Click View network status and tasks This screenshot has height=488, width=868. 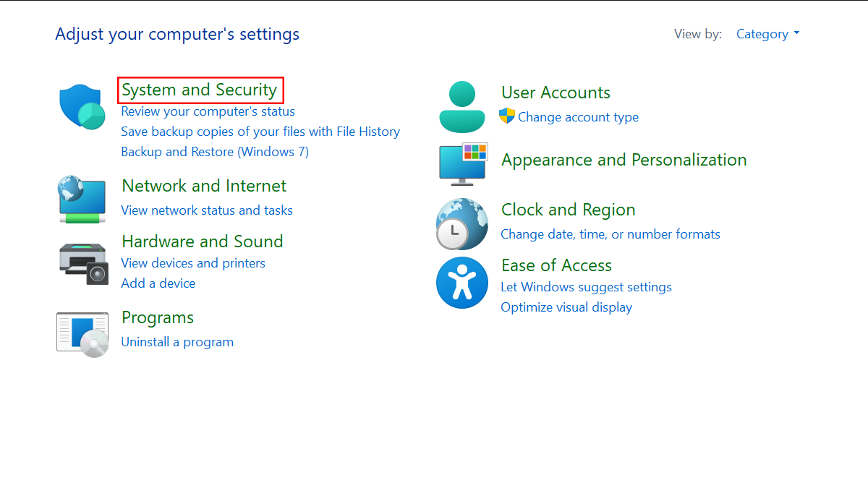[x=207, y=210]
